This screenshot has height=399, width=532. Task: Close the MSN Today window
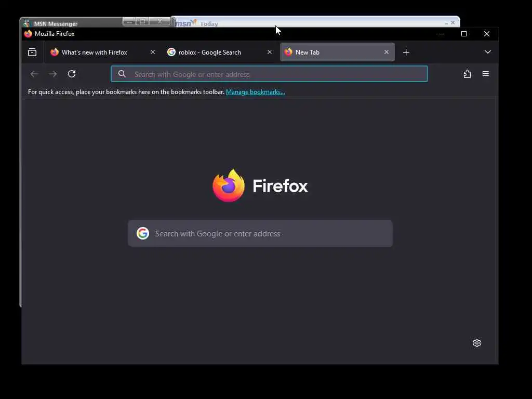453,23
